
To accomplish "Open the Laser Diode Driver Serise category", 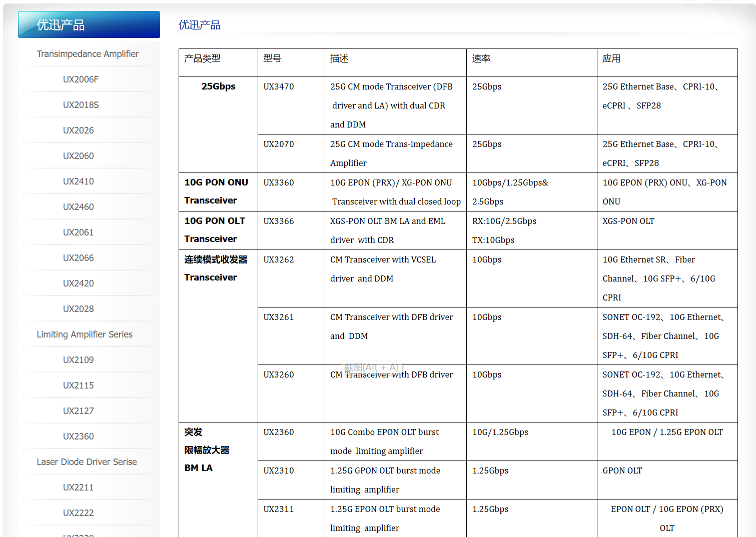I will [87, 462].
